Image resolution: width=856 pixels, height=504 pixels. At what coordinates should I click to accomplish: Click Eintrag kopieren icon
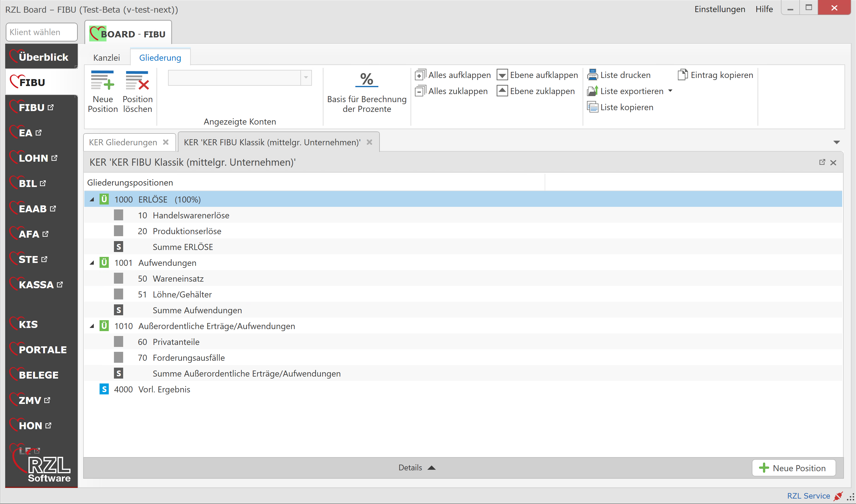pyautogui.click(x=682, y=75)
